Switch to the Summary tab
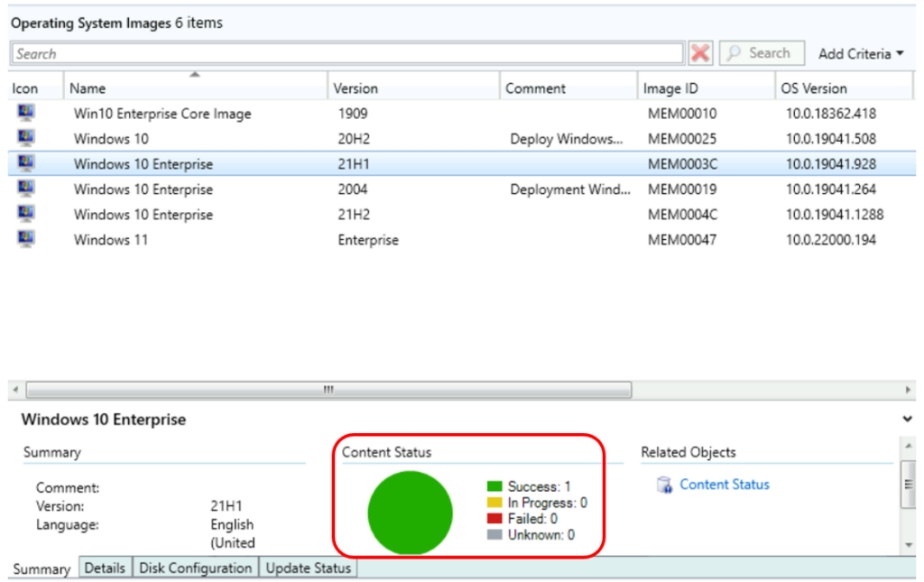 point(42,569)
